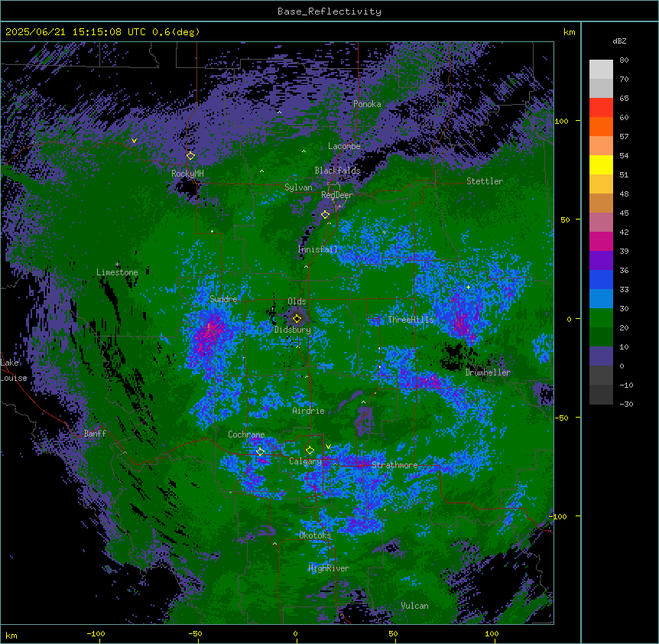Click the yellow diamond marker above RockyMH
This screenshot has width=659, height=644.
(x=190, y=155)
